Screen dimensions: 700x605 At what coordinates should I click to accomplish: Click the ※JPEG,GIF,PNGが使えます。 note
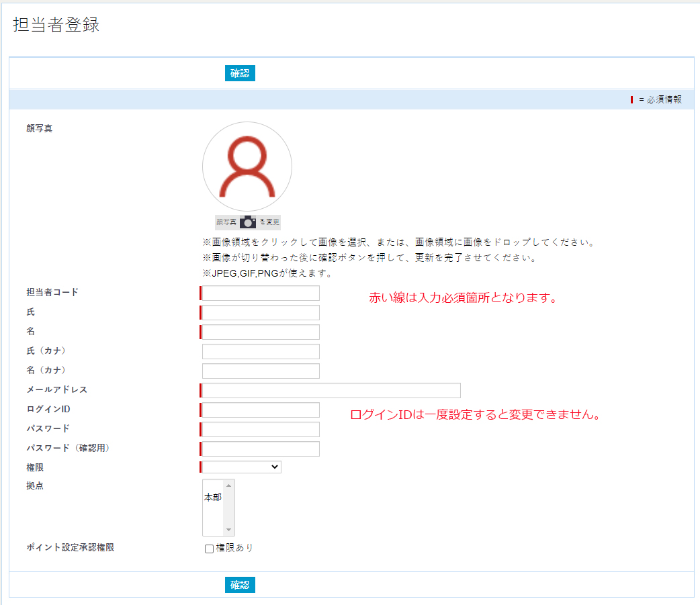[267, 273]
